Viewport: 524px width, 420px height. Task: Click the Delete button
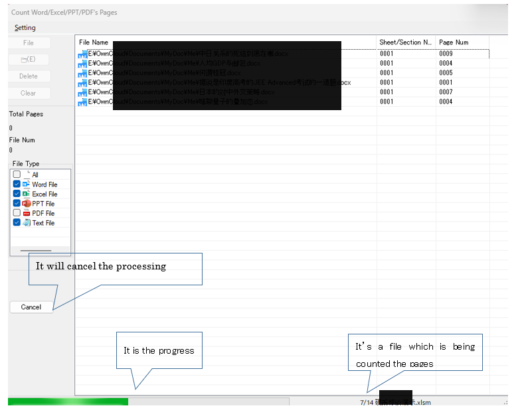pos(29,76)
